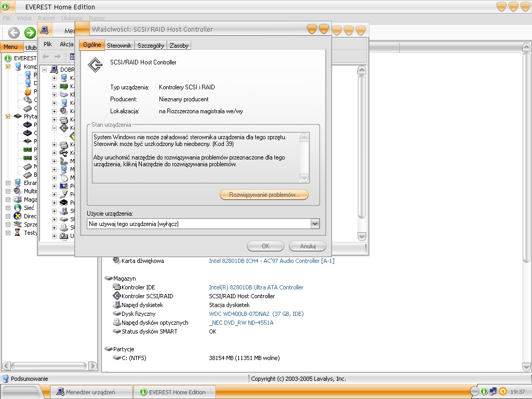Image resolution: width=532 pixels, height=399 pixels.
Task: Click EVEREST Home Edition taskbar button
Action: coord(174,392)
